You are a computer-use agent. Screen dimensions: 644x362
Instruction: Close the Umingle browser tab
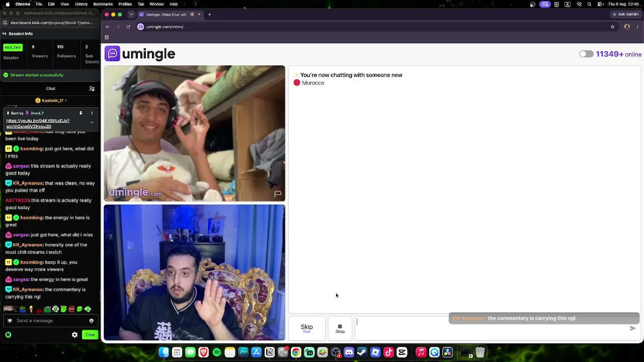(x=199, y=15)
